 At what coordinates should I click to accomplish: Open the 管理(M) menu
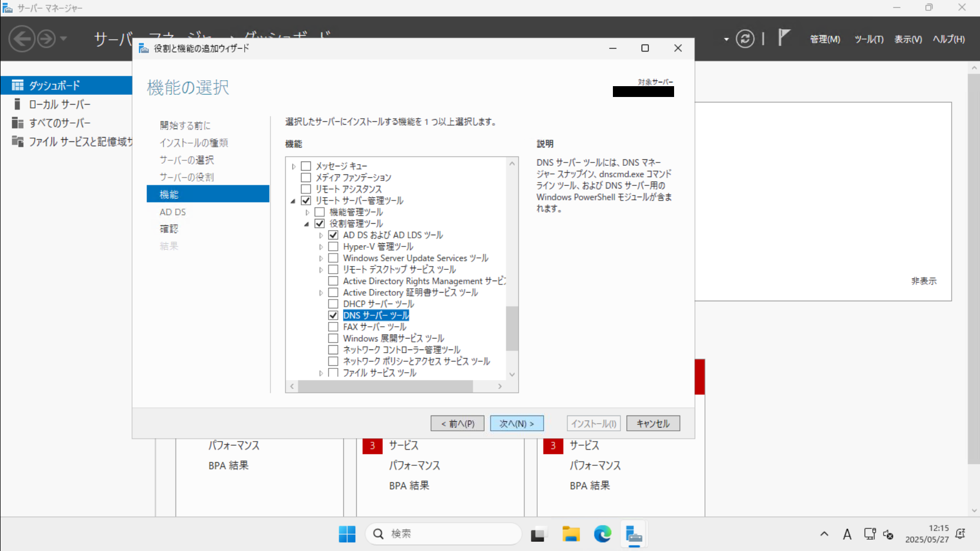pos(825,39)
